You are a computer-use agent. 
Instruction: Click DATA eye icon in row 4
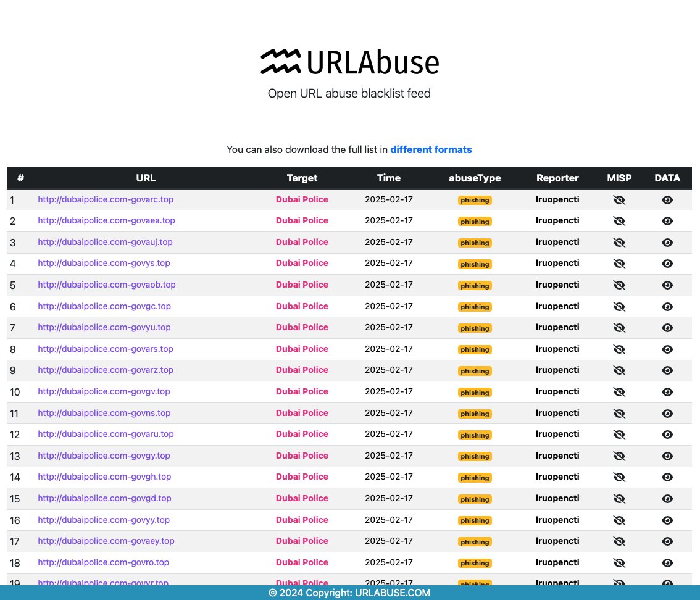pos(667,264)
